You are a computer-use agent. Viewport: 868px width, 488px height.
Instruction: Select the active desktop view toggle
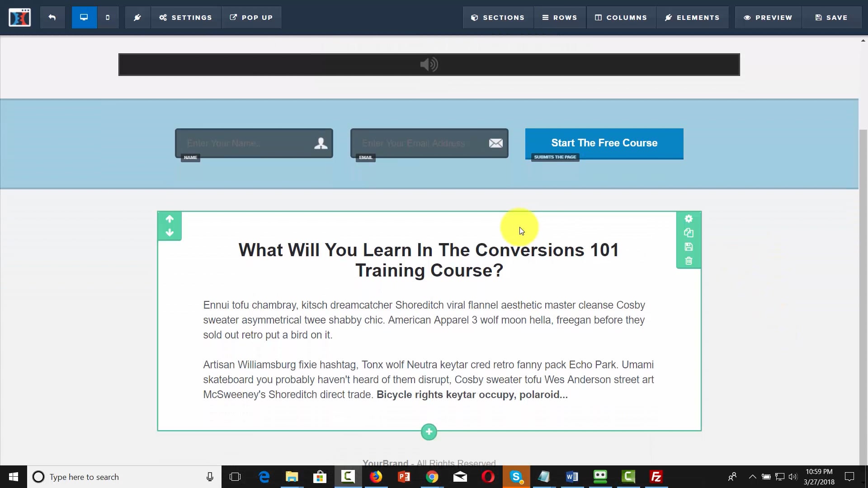pos(84,17)
